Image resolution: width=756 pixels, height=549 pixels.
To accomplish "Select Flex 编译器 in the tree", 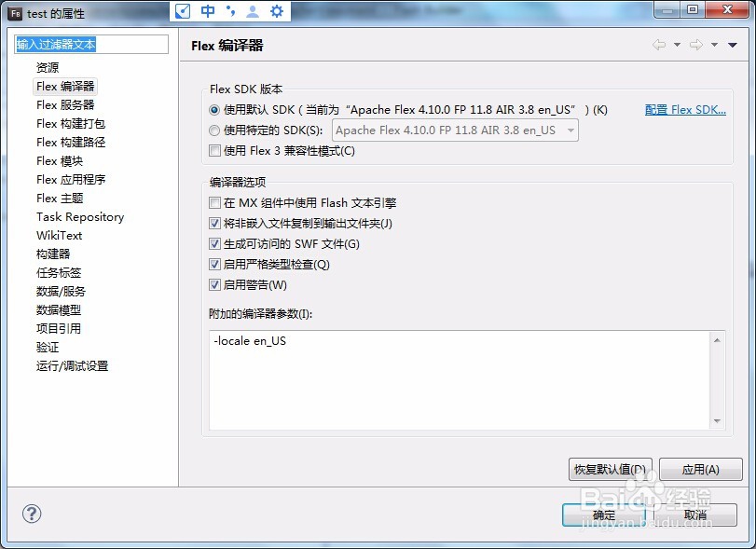I will tap(65, 87).
